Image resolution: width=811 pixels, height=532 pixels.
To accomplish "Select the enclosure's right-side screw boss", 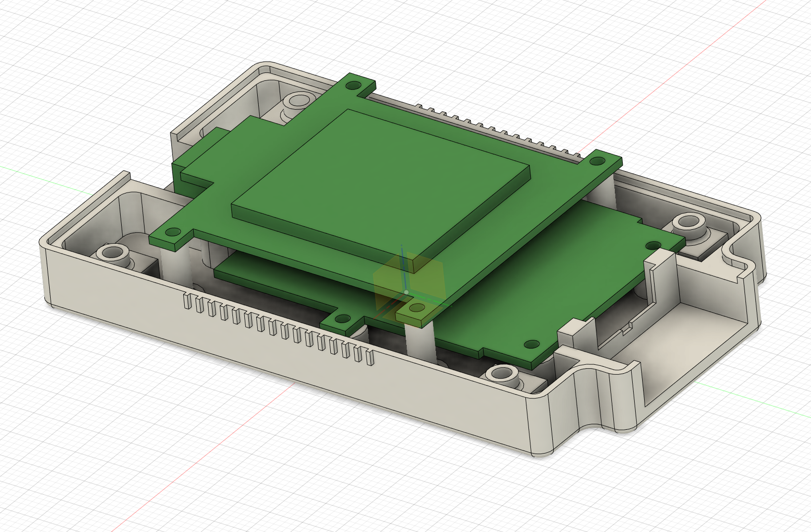I will (x=688, y=222).
